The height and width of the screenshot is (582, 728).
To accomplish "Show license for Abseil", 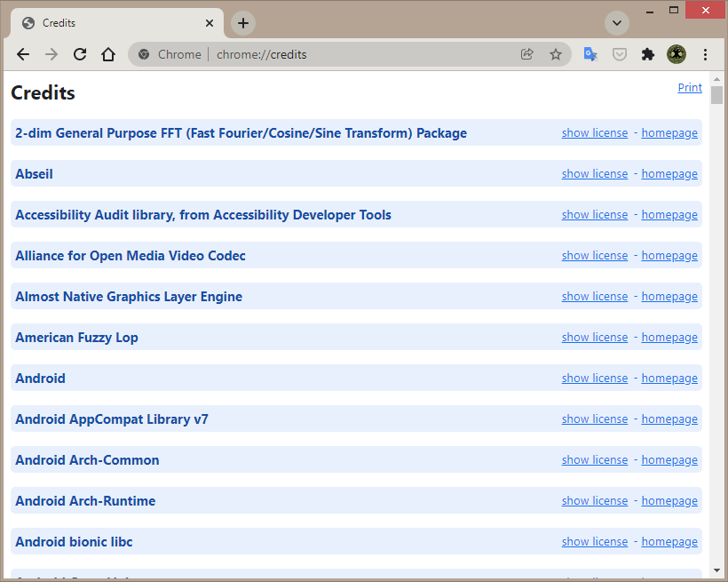I will click(x=595, y=174).
